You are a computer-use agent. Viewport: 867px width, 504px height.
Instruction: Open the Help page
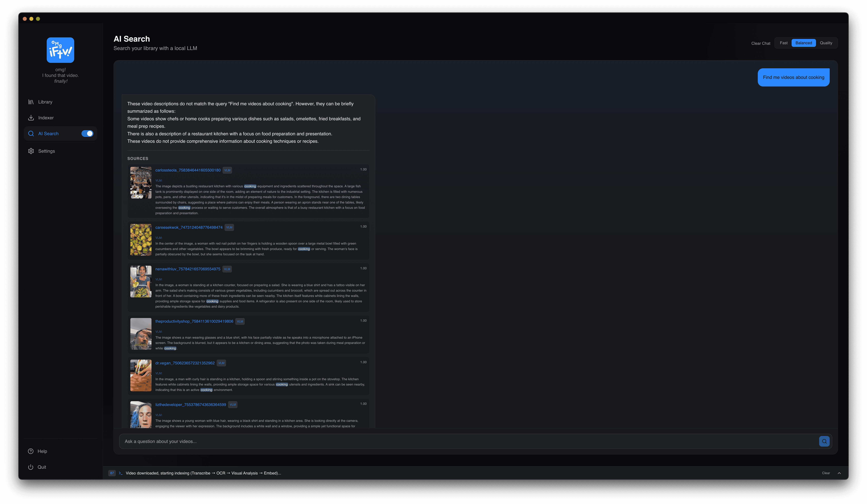pyautogui.click(x=42, y=451)
